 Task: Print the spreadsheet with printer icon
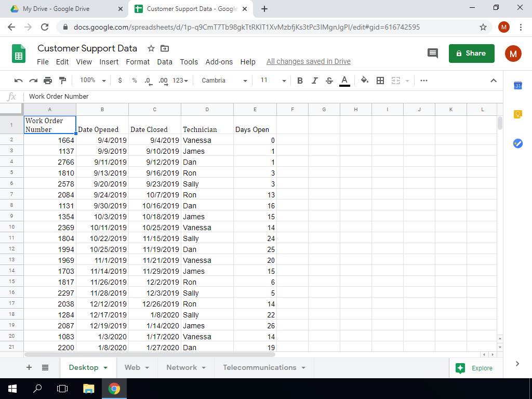[x=48, y=81]
